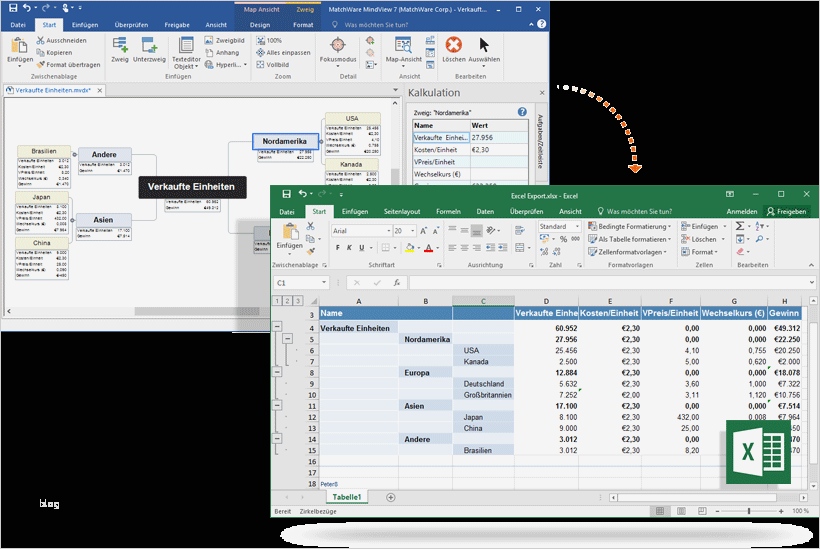Open Standard number format dropdown
Viewport: 820px width, 549px height.
(x=577, y=226)
